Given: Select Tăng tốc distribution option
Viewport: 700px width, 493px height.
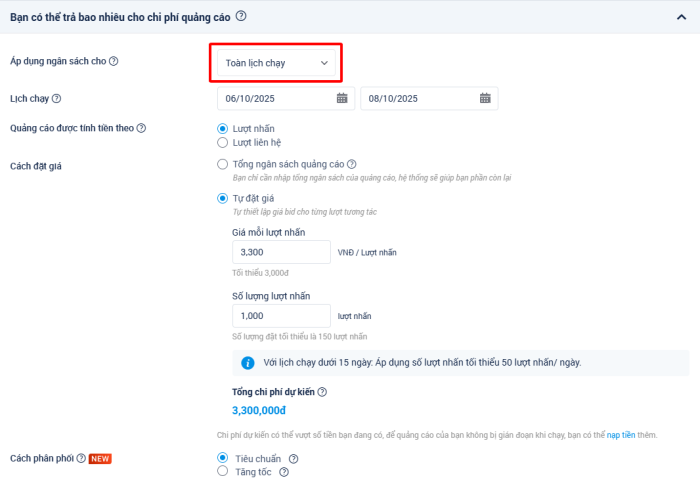Looking at the screenshot, I should coord(222,472).
